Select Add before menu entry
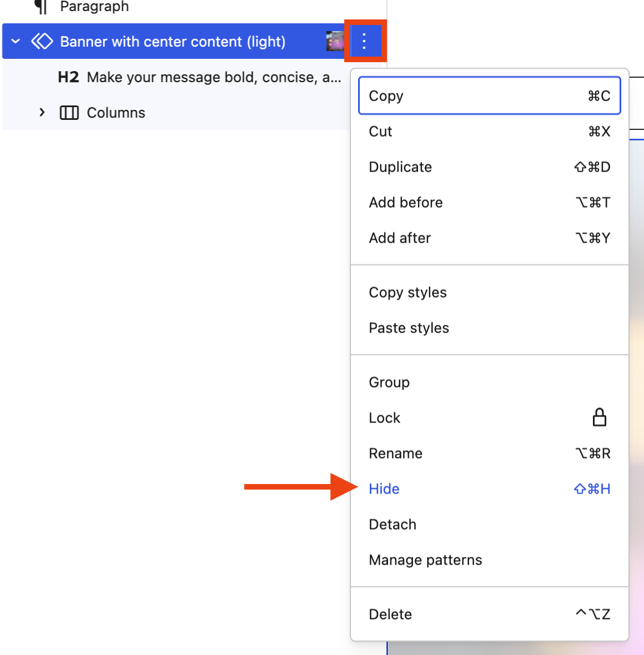Image resolution: width=644 pixels, height=655 pixels. click(489, 202)
